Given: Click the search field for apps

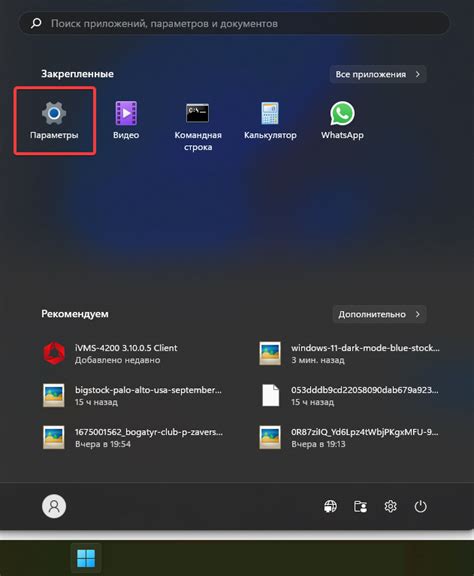Looking at the screenshot, I should (x=234, y=24).
